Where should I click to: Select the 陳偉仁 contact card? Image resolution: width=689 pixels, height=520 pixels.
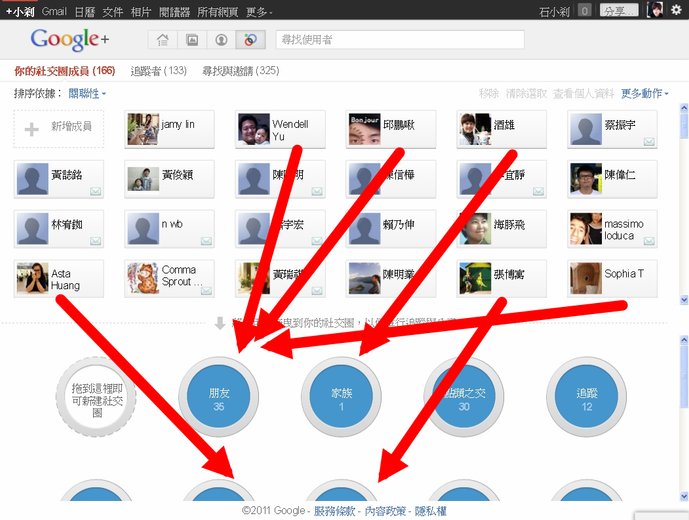click(613, 179)
